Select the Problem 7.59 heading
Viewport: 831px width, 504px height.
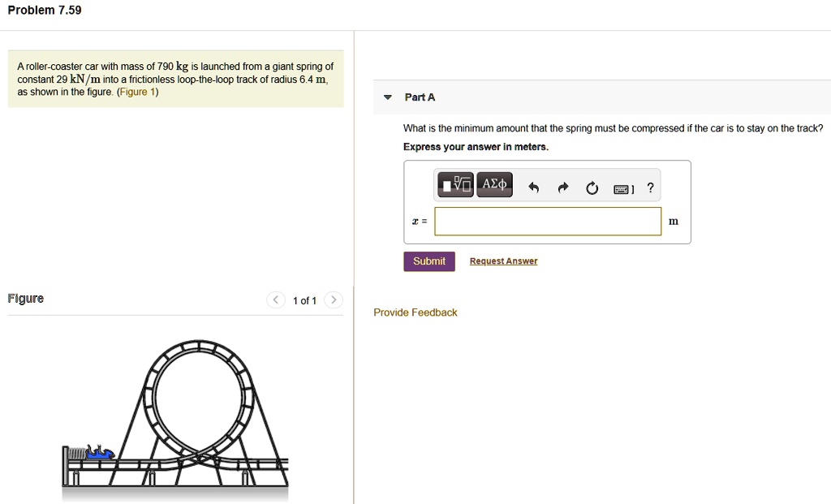(x=45, y=10)
